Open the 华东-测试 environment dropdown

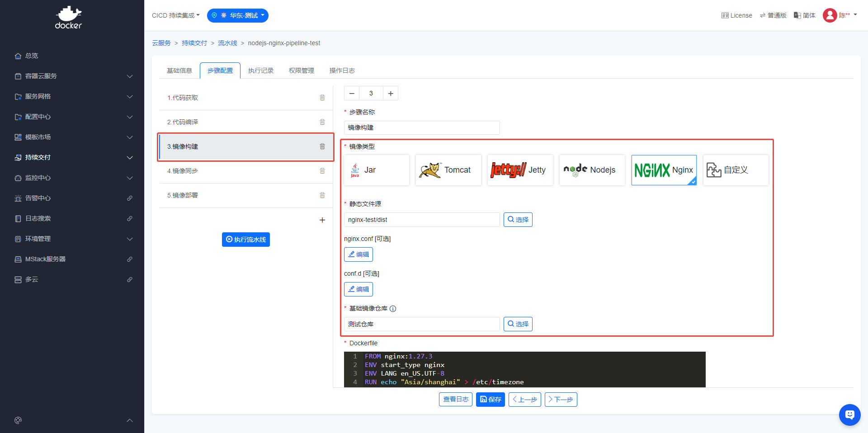point(238,15)
